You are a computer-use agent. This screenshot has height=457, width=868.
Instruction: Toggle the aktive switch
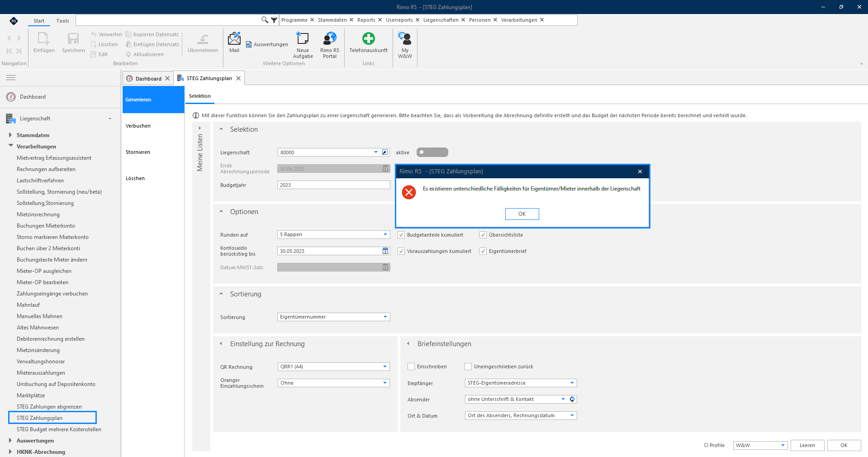pyautogui.click(x=432, y=152)
